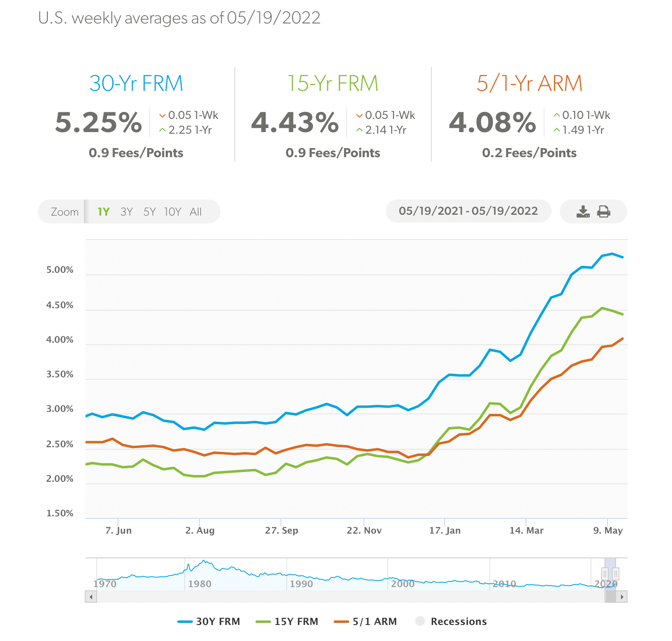
Task: Click the navigator right scroll arrow
Action: click(622, 597)
